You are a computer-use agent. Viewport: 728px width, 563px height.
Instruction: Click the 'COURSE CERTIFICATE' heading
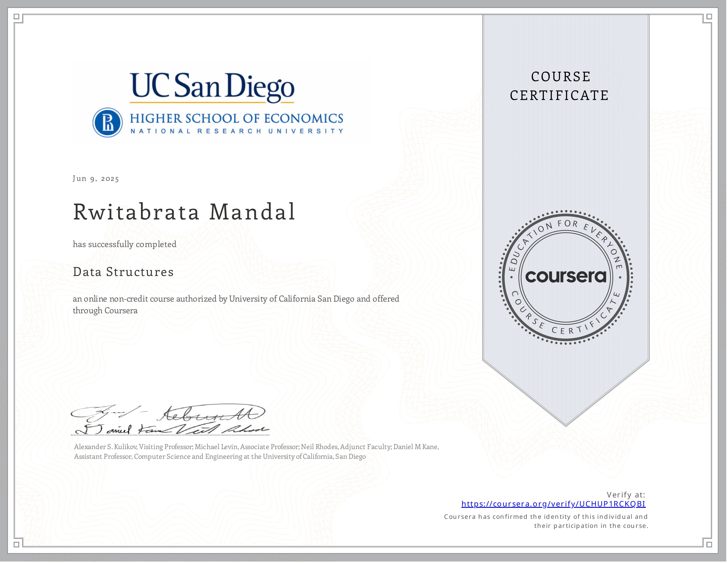coord(560,86)
